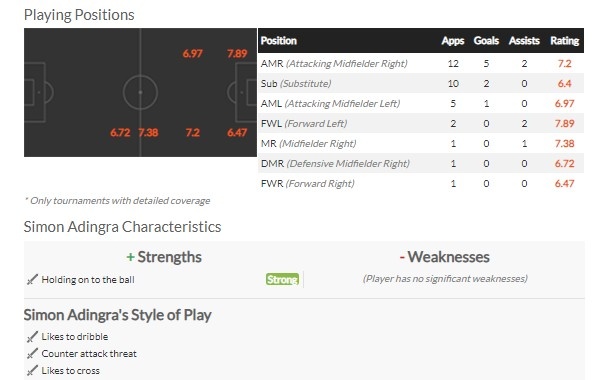The height and width of the screenshot is (380, 600).
Task: Sort the table by Rating column header
Action: 564,41
